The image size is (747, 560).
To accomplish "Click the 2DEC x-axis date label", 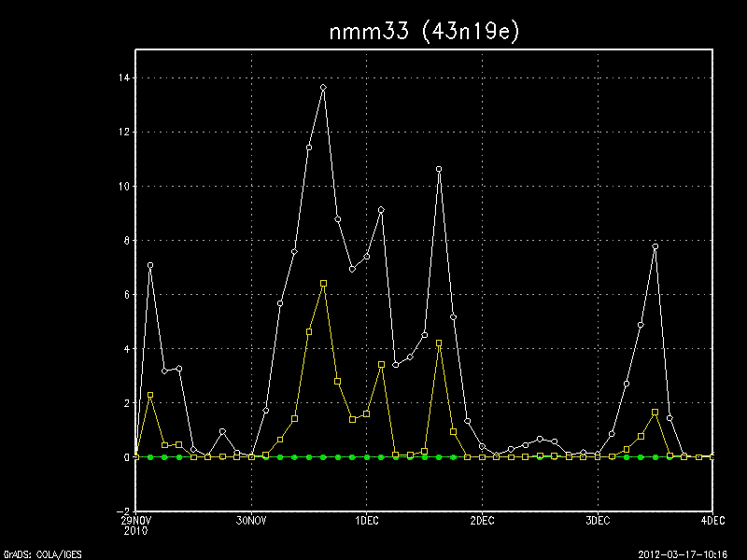I will coord(482,521).
